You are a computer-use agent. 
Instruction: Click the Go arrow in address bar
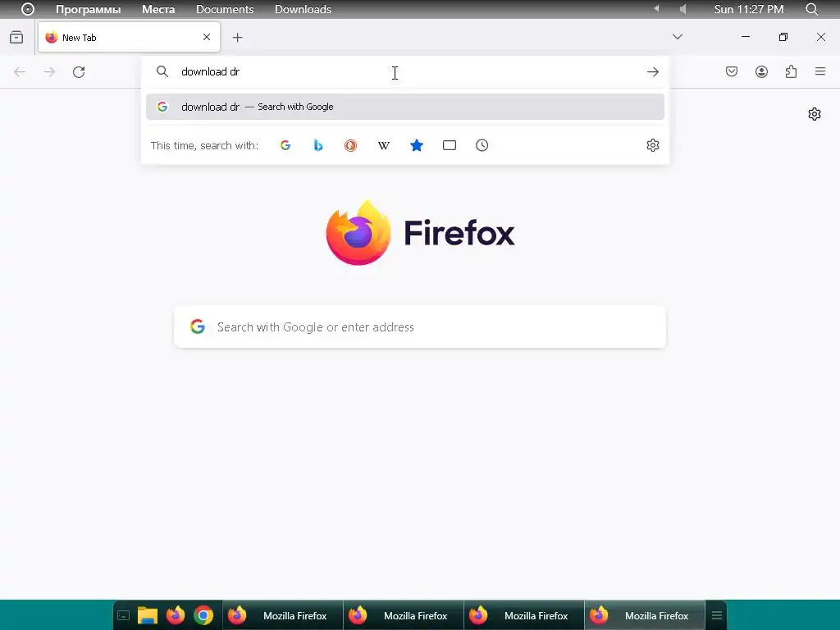(x=652, y=72)
